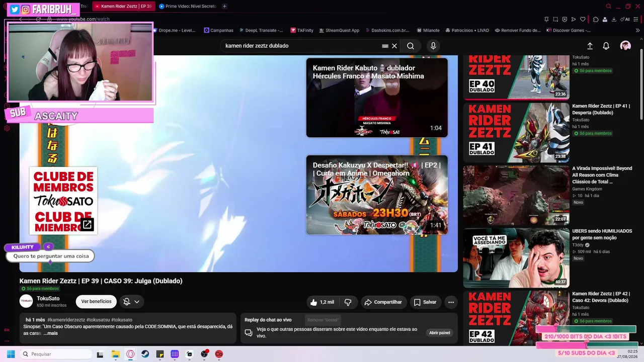Dislike the Kamen Rider Zeztz video
The width and height of the screenshot is (644, 362).
point(348,302)
